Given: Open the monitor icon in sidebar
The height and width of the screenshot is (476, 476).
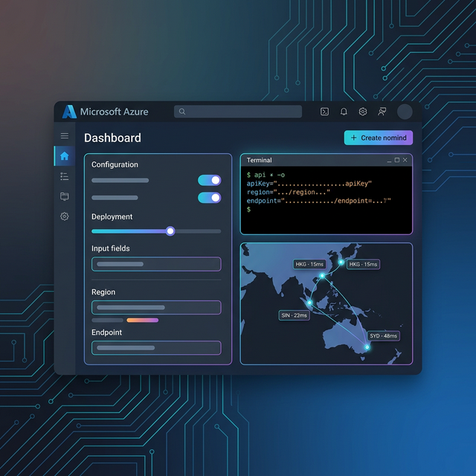Looking at the screenshot, I should point(65,196).
